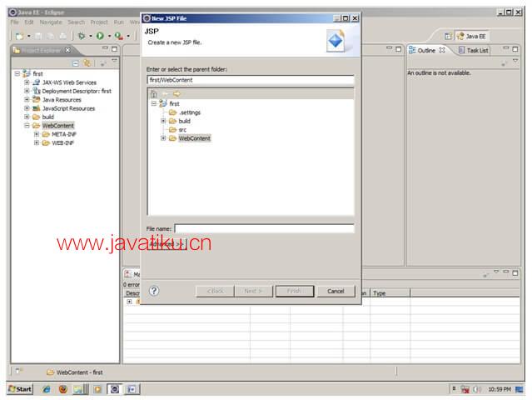Open the Run dropdown arrow
The width and height of the screenshot is (532, 400).
click(109, 36)
